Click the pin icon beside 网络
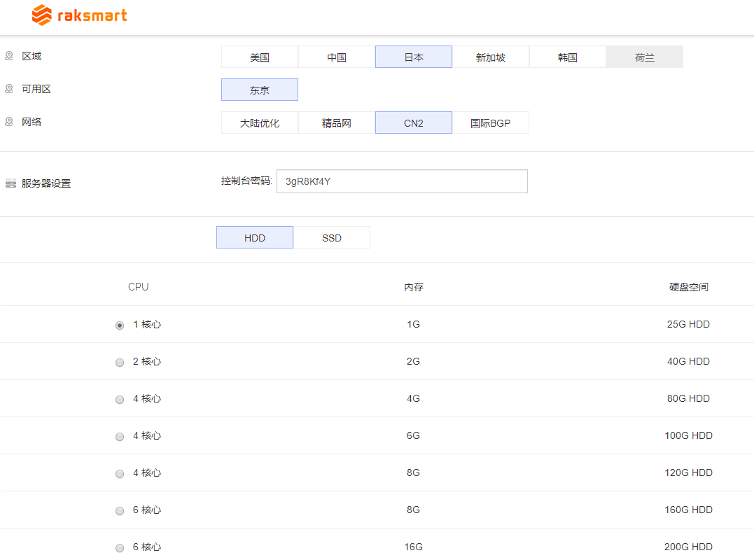 click(9, 122)
